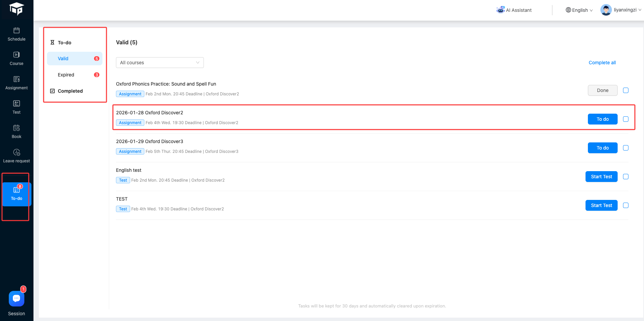Viewport: 644px width, 321px height.
Task: Open the Course icon in sidebar
Action: (x=17, y=55)
